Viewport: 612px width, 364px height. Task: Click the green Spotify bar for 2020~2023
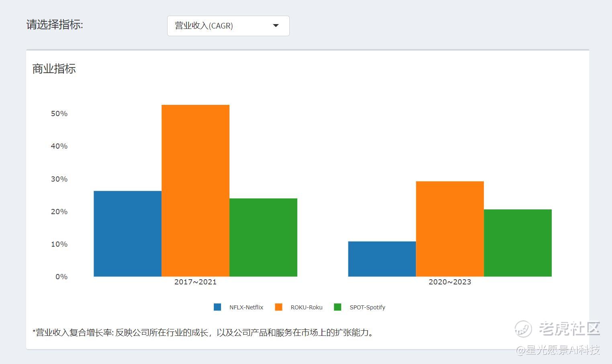tap(518, 243)
